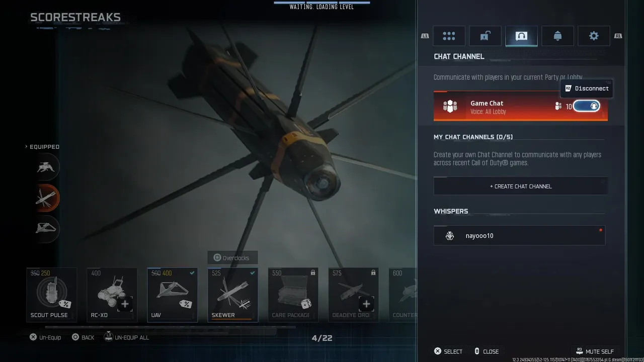This screenshot has width=644, height=362.
Task: Click the R1 next tab indicator
Action: (618, 36)
